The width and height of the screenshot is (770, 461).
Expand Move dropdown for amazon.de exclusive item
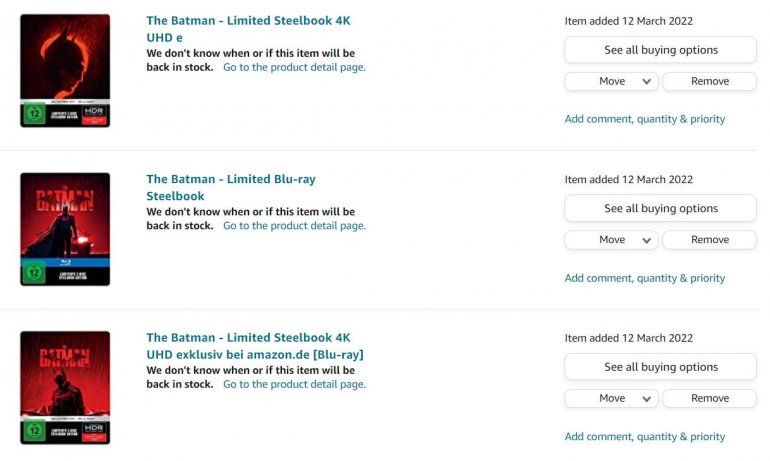click(611, 398)
